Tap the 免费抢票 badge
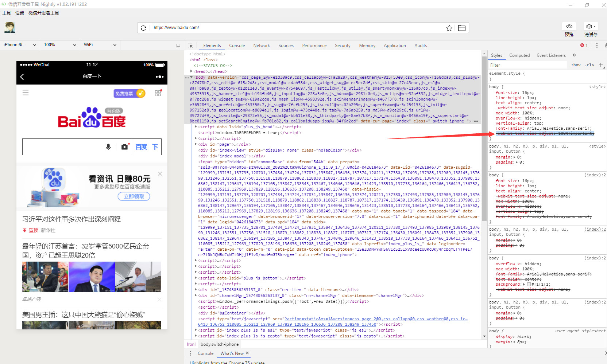The image size is (607, 364). click(x=129, y=94)
